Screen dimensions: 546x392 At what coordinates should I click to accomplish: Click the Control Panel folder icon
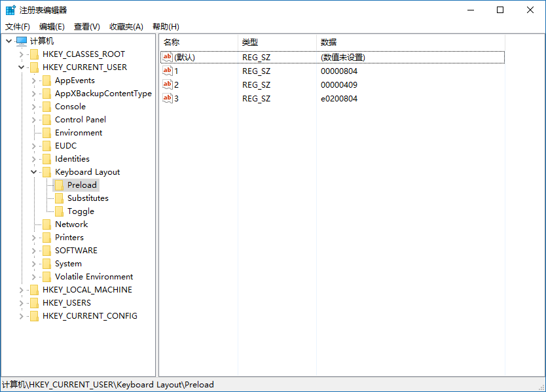click(x=46, y=120)
